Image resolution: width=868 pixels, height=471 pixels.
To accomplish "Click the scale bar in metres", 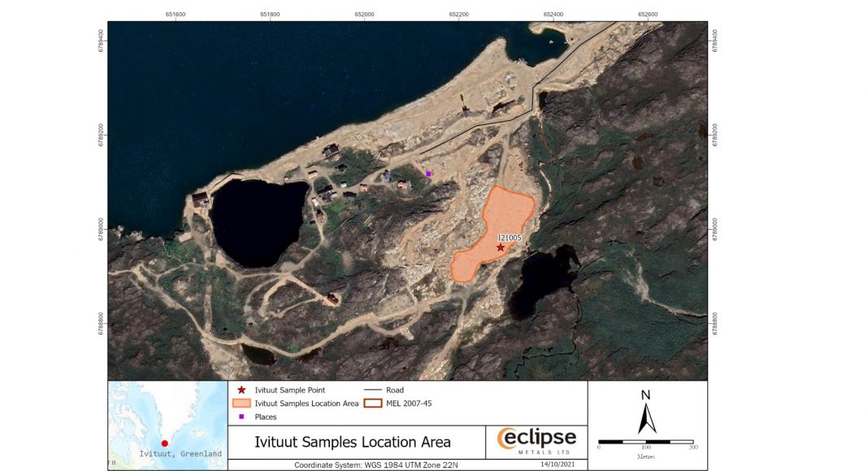I will click(645, 441).
